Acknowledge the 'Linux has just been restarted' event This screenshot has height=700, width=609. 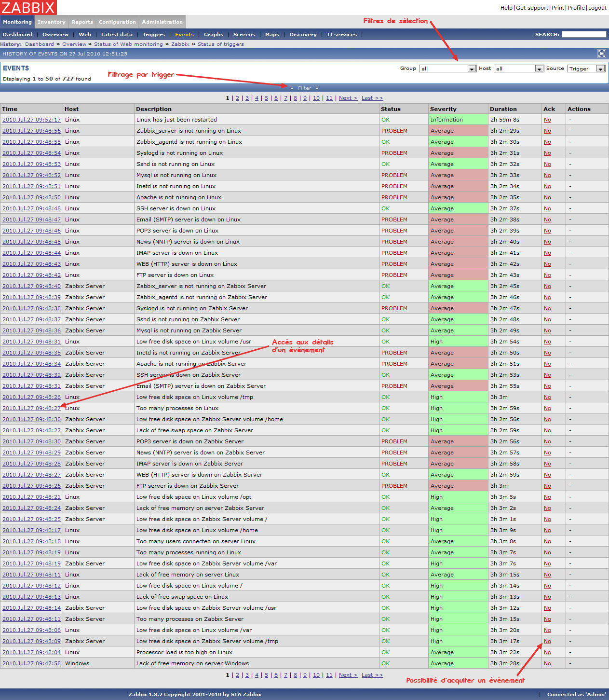pos(547,120)
